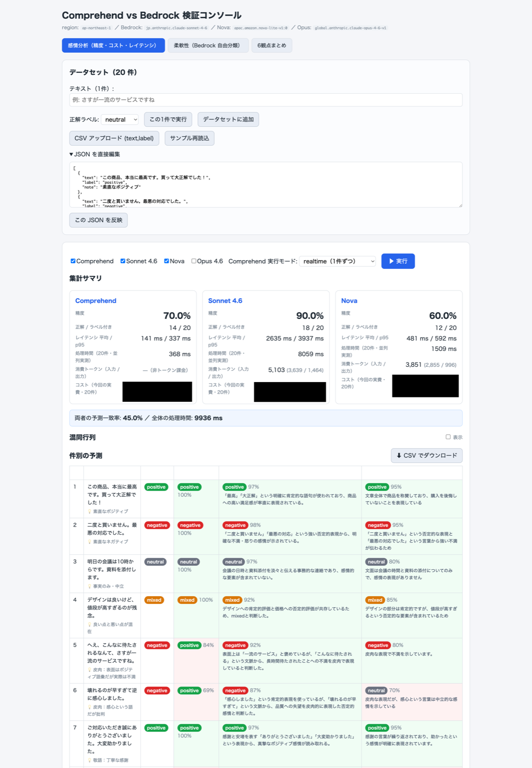This screenshot has height=768, width=532.
Task: Click the Comprehend card title
Action: [x=96, y=300]
